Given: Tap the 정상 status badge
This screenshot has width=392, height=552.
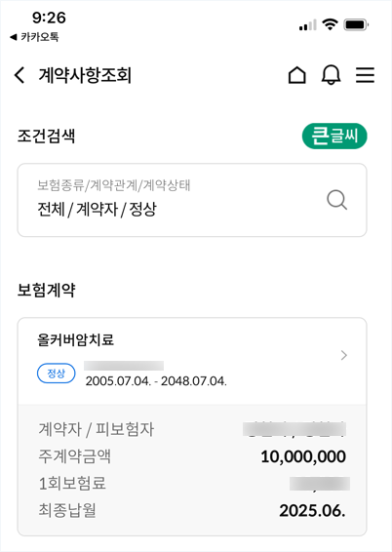Looking at the screenshot, I should 57,374.
